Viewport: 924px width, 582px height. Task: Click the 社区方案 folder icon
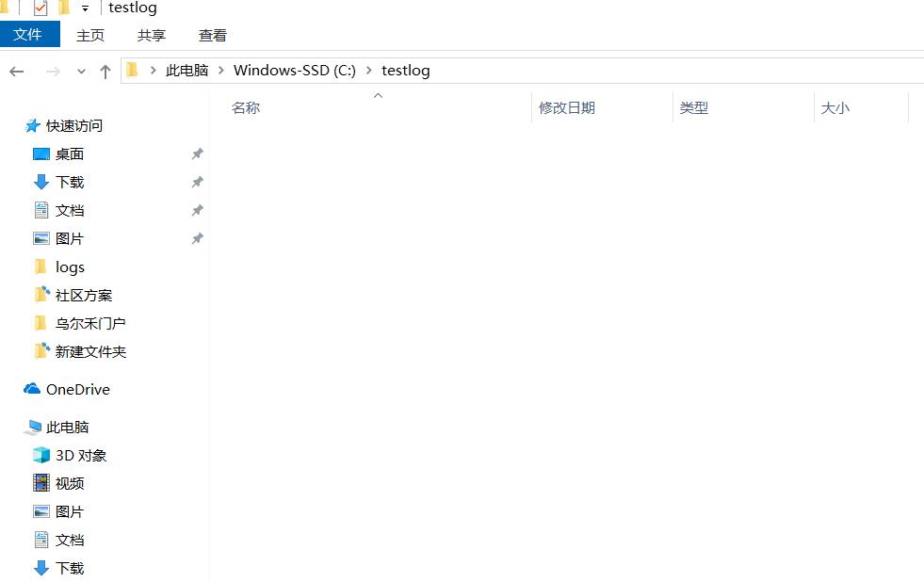click(x=41, y=295)
